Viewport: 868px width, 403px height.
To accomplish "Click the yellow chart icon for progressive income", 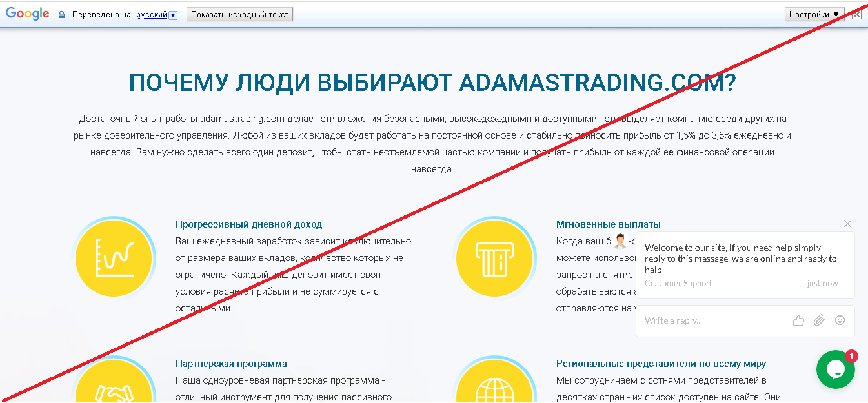I will [x=114, y=259].
